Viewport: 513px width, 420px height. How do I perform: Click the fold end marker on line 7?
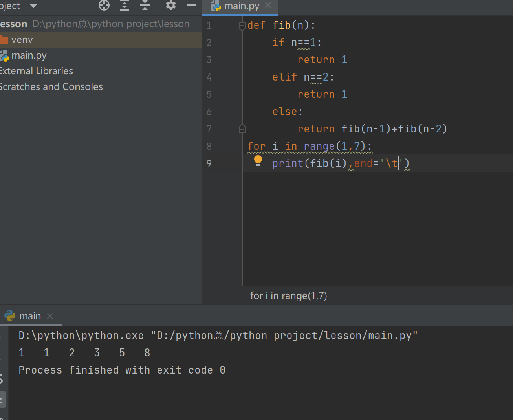[x=242, y=128]
